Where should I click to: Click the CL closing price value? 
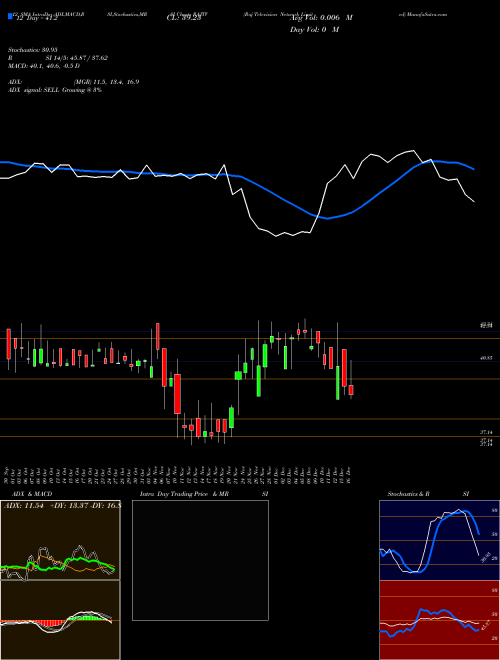(184, 18)
